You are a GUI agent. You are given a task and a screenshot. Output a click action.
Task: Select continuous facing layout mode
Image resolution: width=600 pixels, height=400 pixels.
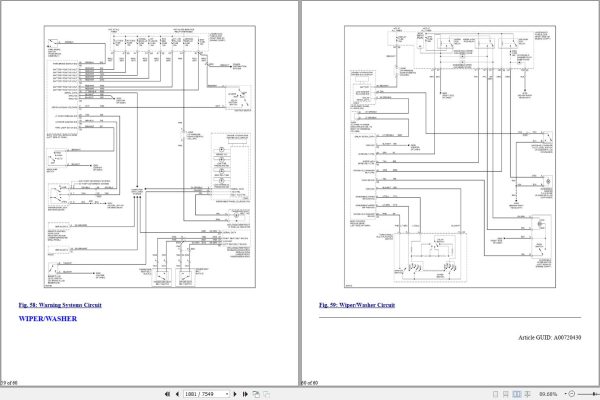tap(527, 394)
